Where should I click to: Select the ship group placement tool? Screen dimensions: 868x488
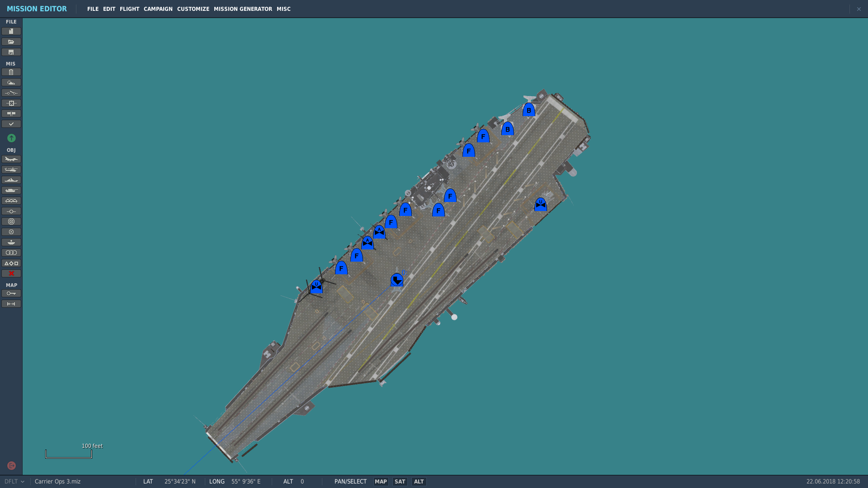(x=11, y=180)
